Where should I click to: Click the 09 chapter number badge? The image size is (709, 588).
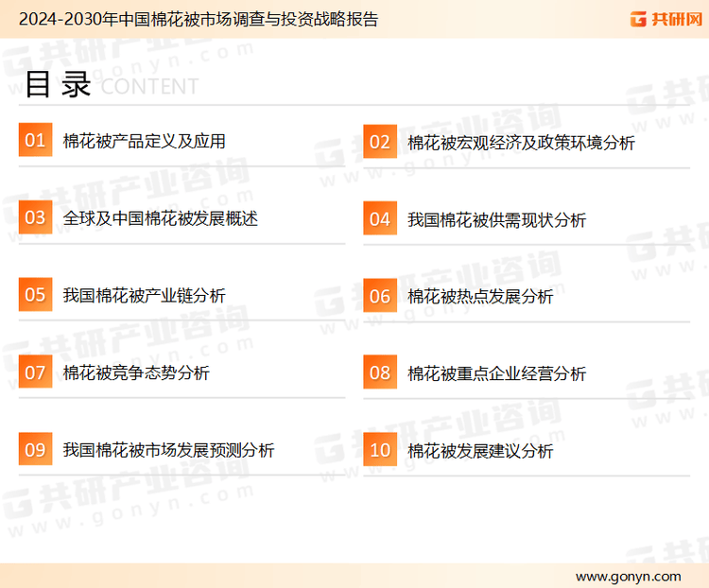pyautogui.click(x=35, y=449)
